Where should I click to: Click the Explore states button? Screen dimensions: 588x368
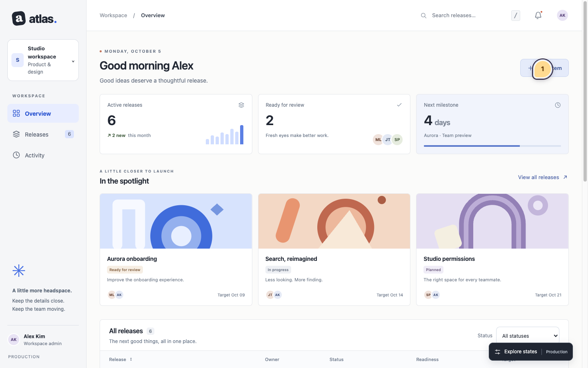coord(531,352)
